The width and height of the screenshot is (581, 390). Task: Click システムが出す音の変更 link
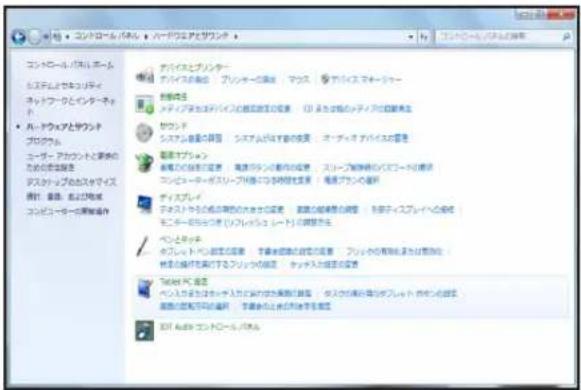[x=272, y=138]
